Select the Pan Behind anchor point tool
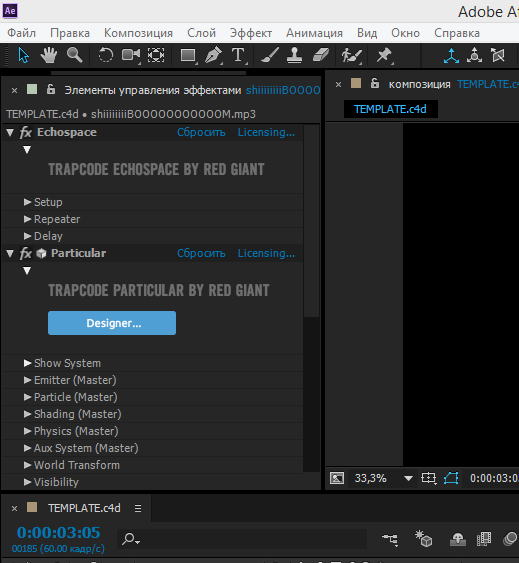 (156, 55)
